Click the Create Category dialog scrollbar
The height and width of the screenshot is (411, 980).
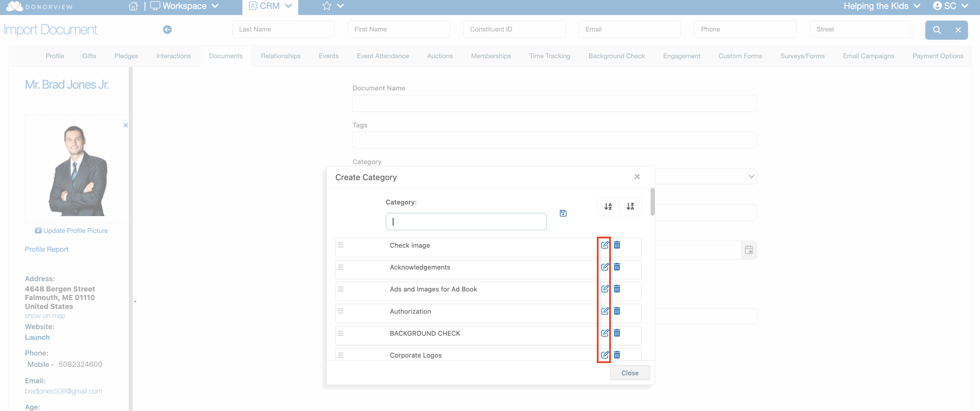pos(652,202)
